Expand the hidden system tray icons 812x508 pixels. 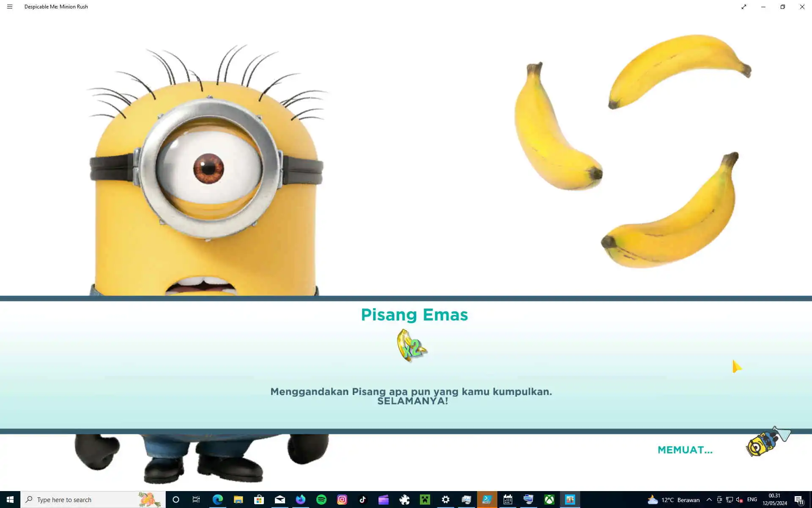click(x=709, y=500)
